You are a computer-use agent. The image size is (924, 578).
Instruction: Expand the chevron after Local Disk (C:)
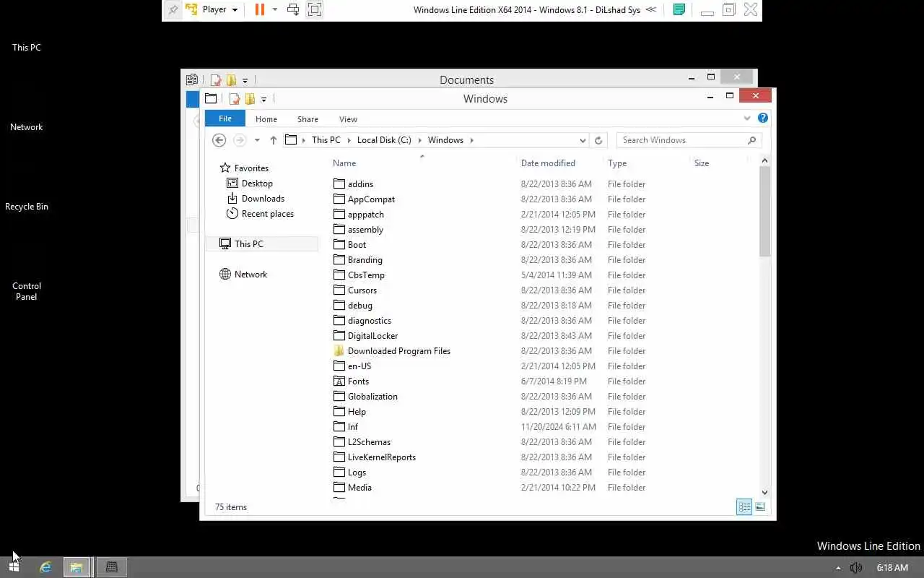click(x=419, y=140)
